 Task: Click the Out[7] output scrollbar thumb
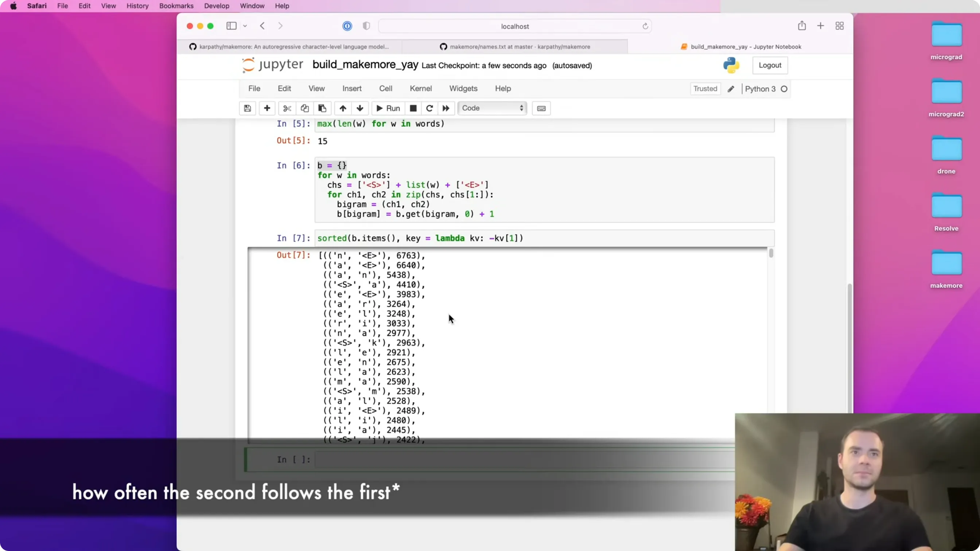(771, 253)
